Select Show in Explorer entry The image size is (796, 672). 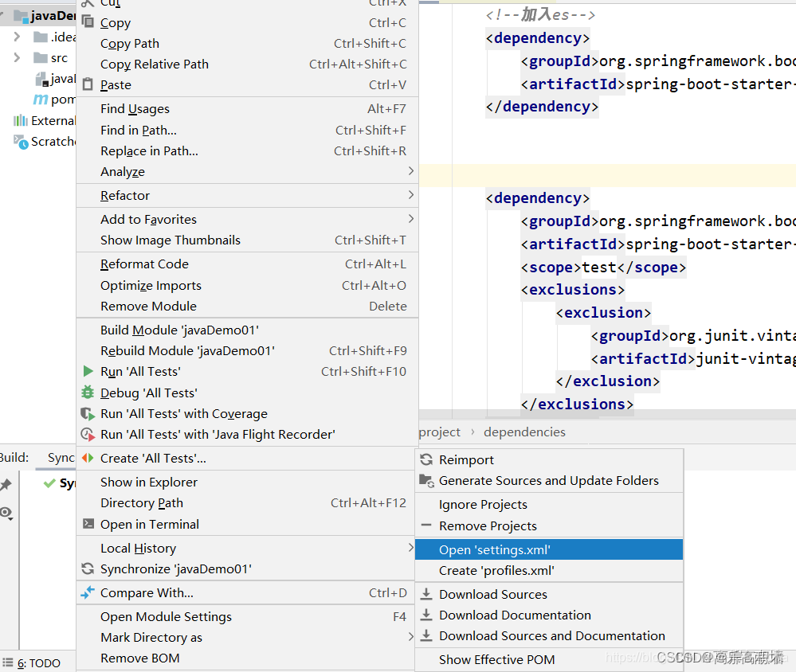point(247,483)
